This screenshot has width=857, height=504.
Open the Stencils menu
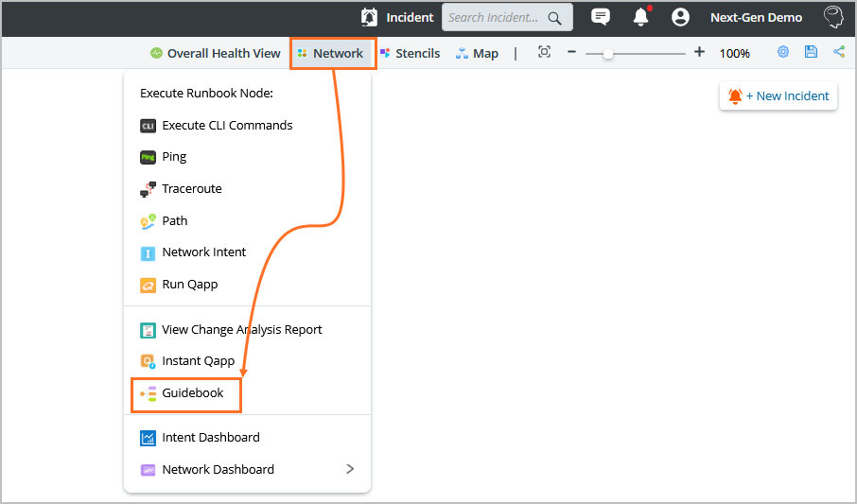411,54
